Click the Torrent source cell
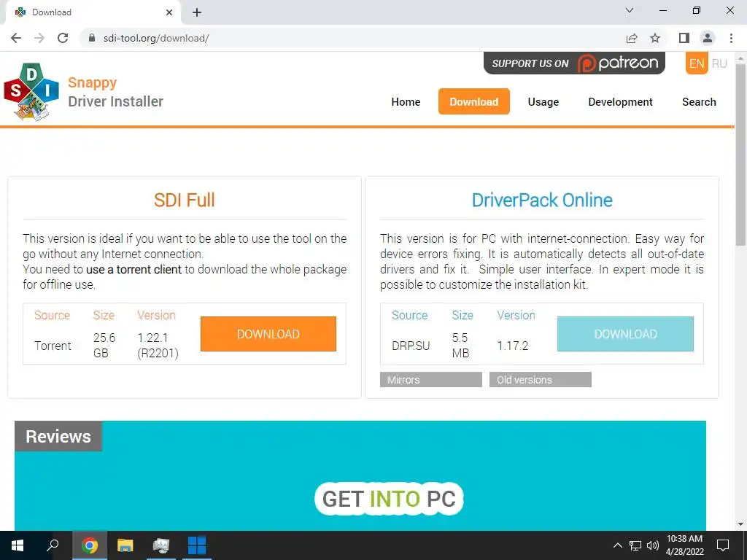Screen dimensions: 747x560 pos(53,346)
